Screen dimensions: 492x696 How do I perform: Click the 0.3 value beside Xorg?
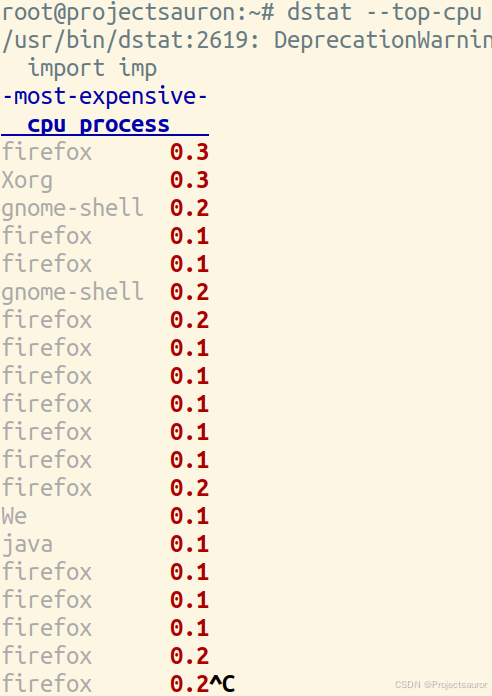[190, 180]
